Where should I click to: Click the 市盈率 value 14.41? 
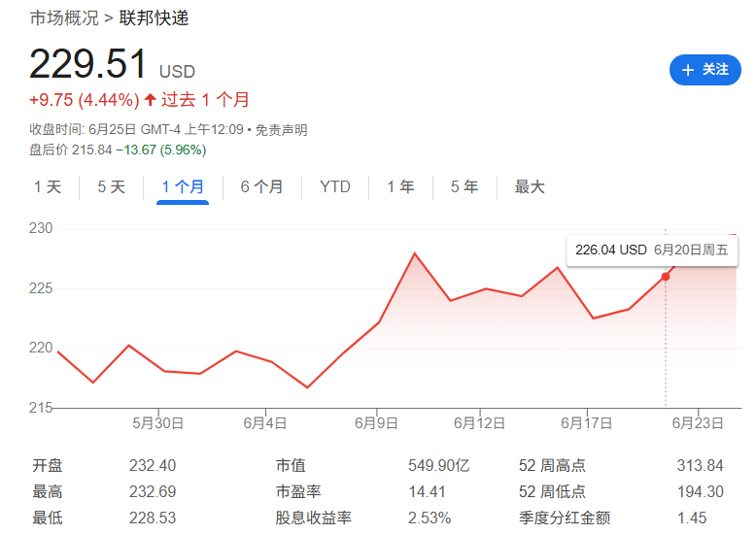pyautogui.click(x=427, y=491)
